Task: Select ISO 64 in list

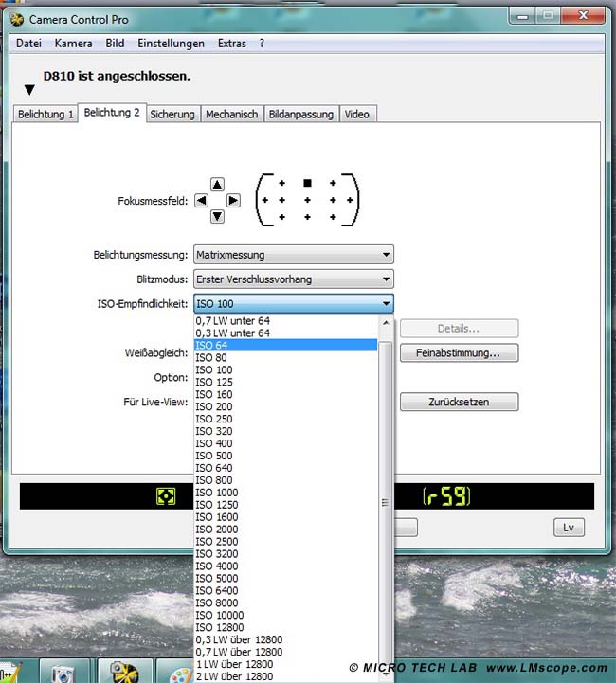Action: [x=286, y=345]
